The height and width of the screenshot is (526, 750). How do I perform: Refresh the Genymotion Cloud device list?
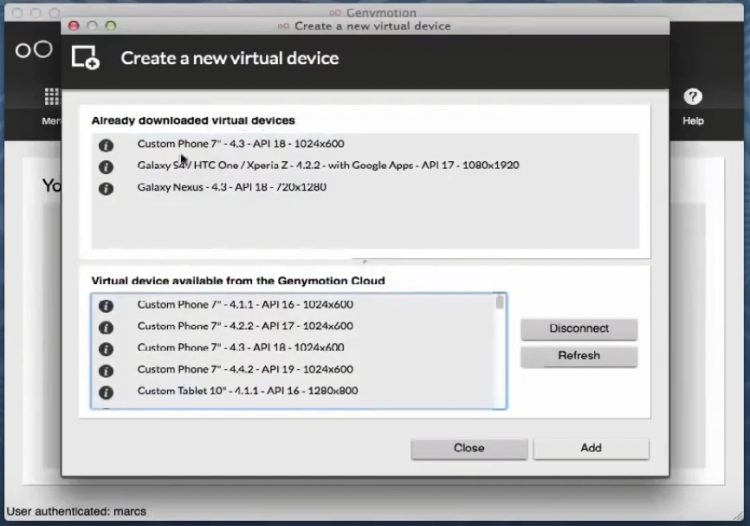point(578,356)
